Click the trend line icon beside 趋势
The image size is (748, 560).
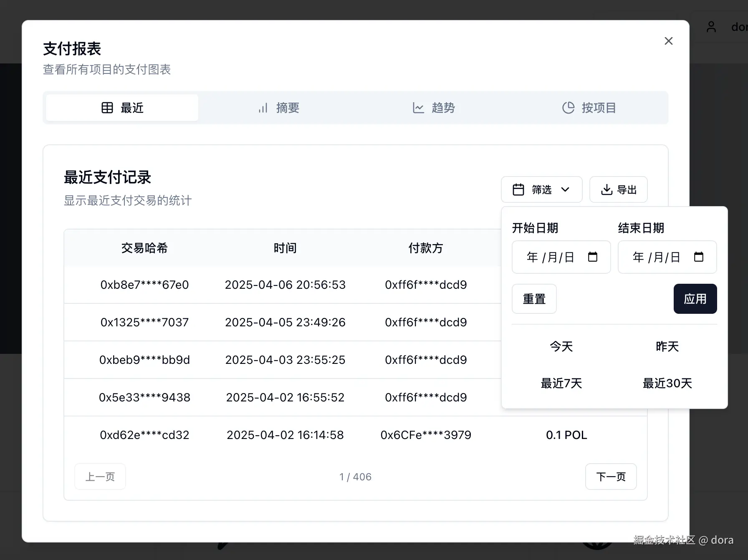(x=418, y=107)
